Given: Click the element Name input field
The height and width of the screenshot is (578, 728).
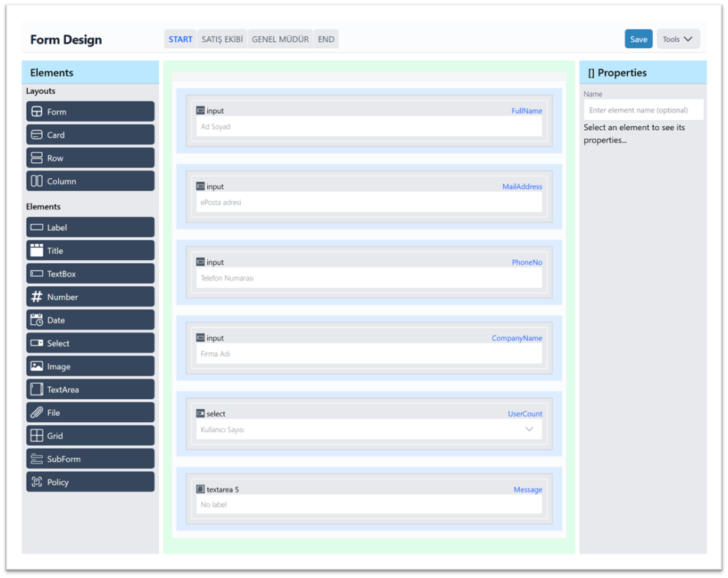Looking at the screenshot, I should tap(642, 110).
